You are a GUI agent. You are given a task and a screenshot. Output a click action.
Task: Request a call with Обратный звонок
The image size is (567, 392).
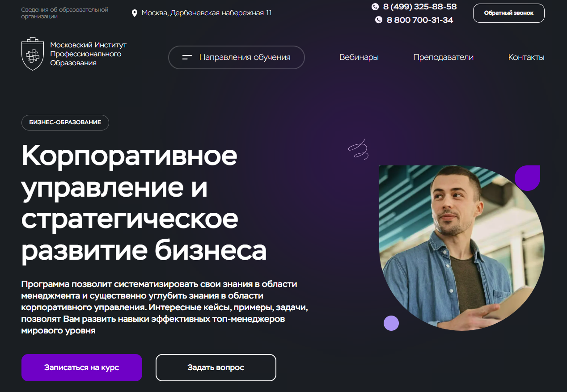509,13
